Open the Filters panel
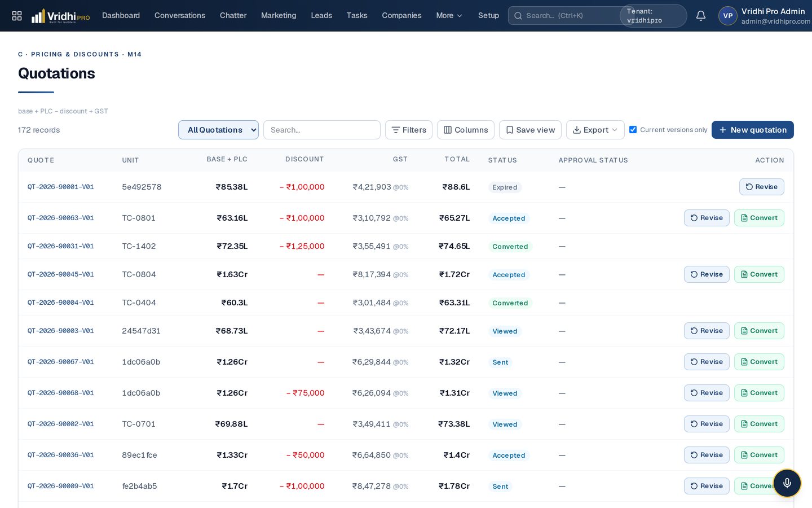The image size is (812, 508). (x=409, y=130)
